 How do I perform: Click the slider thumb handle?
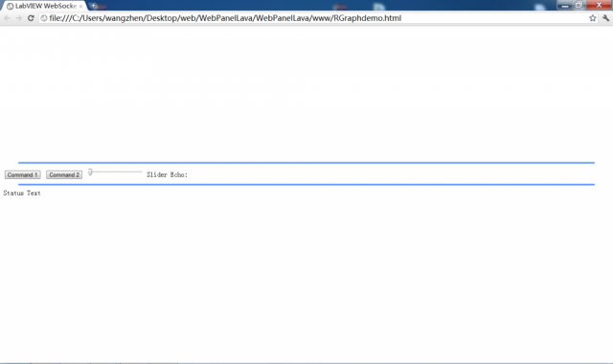pyautogui.click(x=90, y=172)
